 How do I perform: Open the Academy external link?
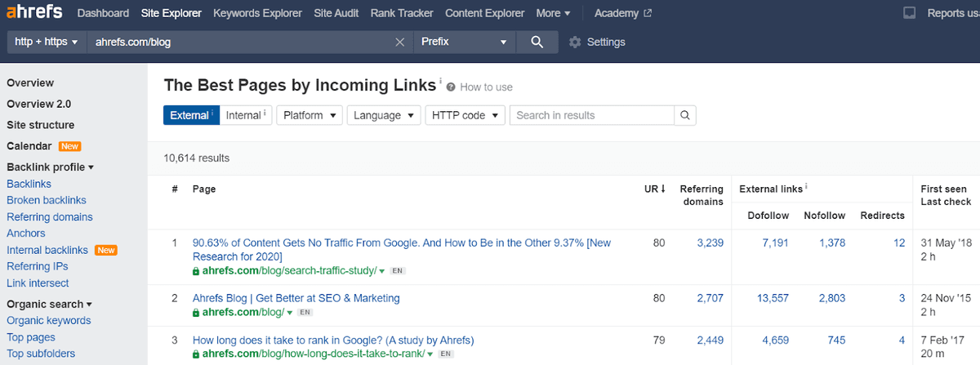(623, 13)
